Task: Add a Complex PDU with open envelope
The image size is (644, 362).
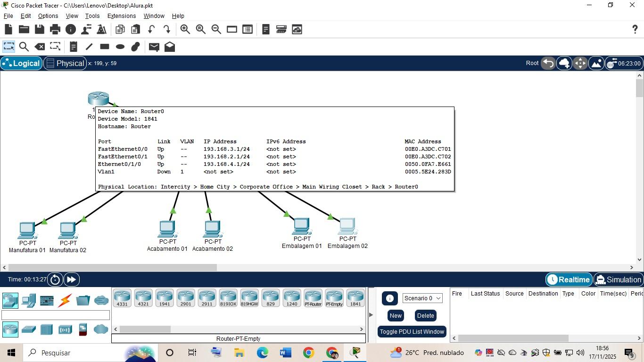Action: (170, 47)
